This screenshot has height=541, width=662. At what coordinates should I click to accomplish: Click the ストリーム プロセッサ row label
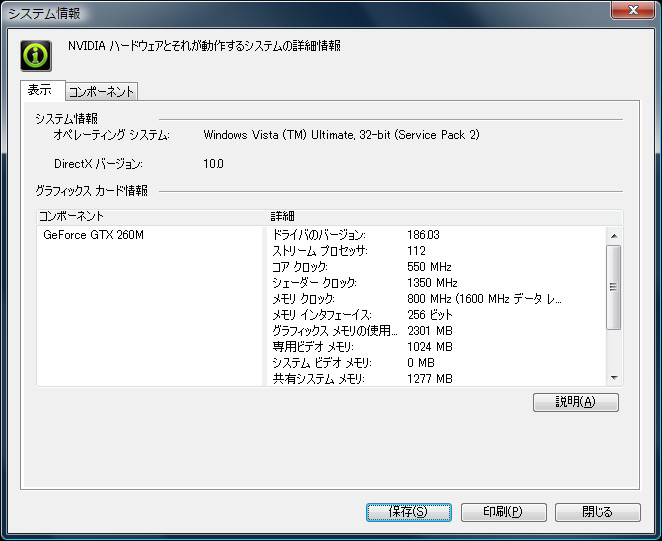point(320,251)
